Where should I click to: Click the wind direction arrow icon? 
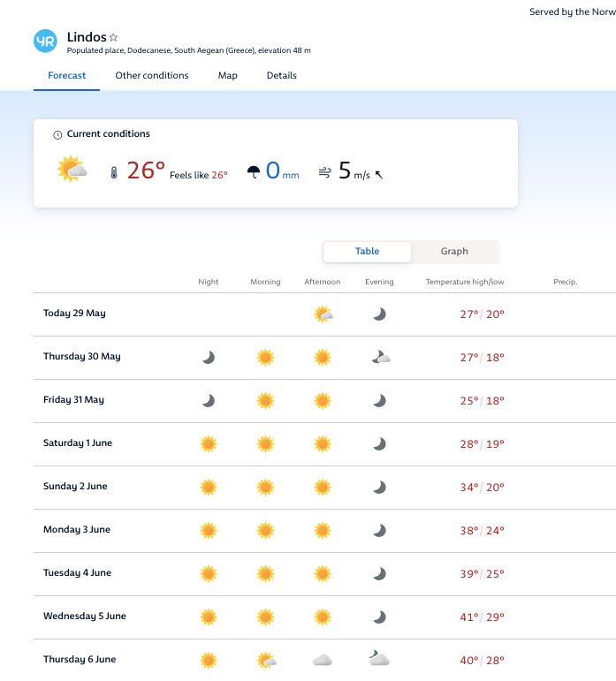[379, 175]
